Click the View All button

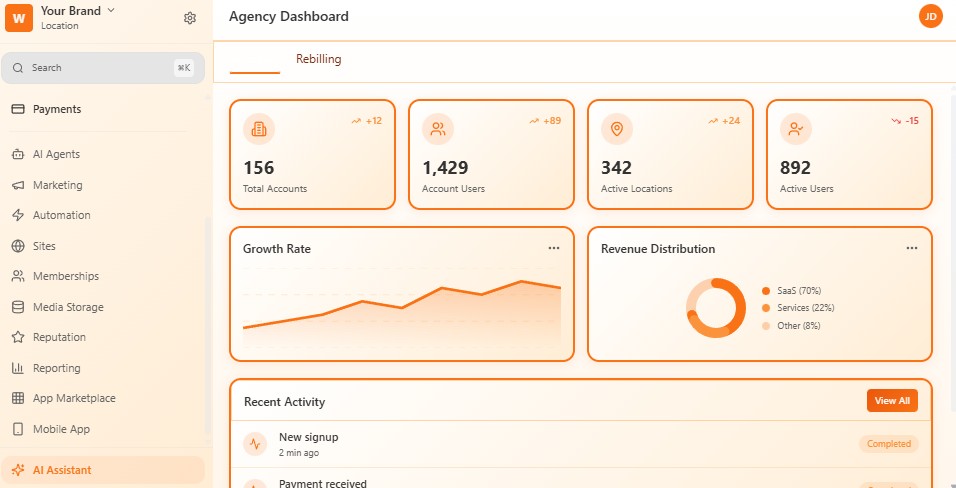[x=892, y=401]
